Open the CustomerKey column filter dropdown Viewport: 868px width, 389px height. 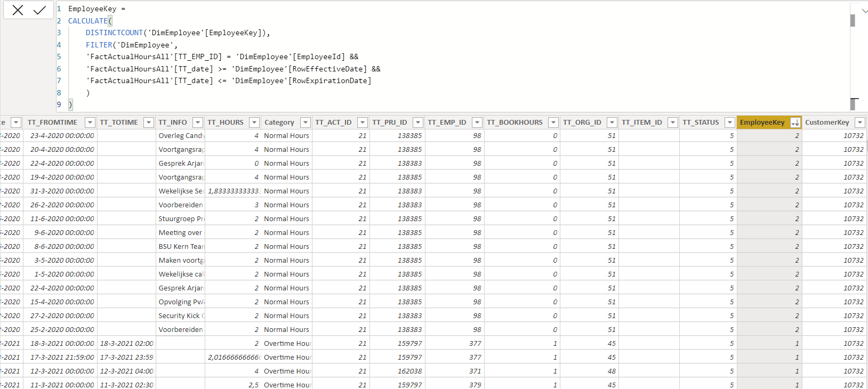tap(860, 123)
